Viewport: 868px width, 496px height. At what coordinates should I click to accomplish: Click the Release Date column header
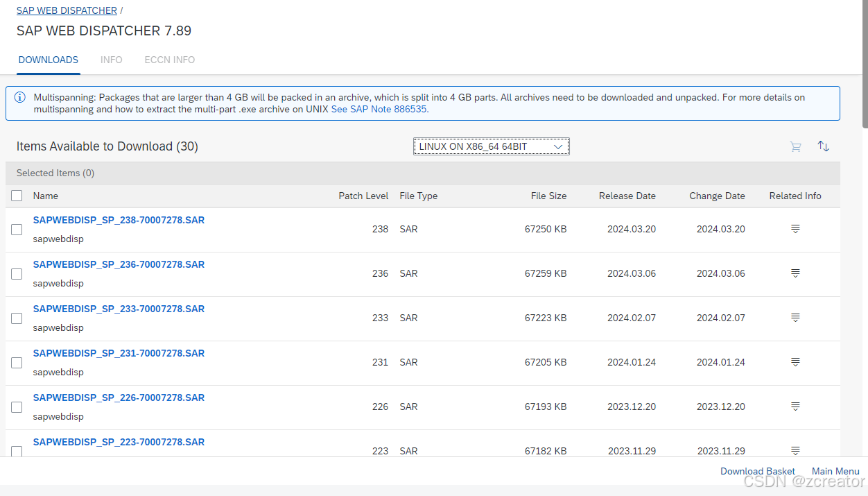pos(627,196)
